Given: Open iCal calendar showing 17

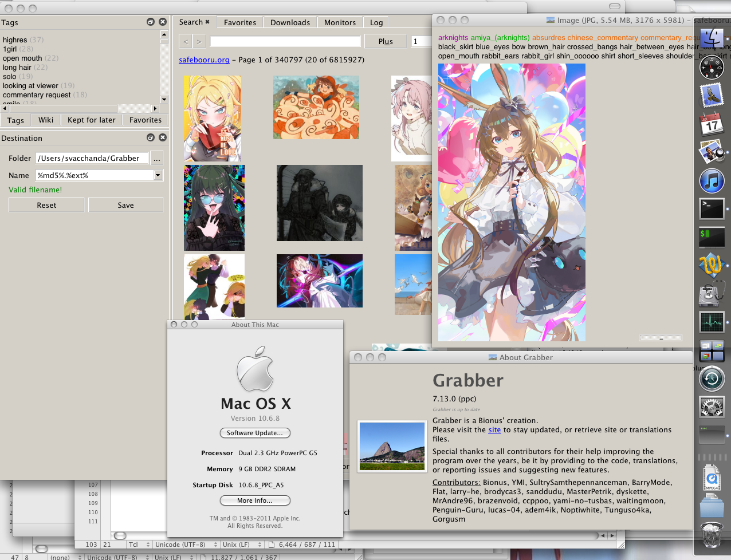Looking at the screenshot, I should [712, 124].
